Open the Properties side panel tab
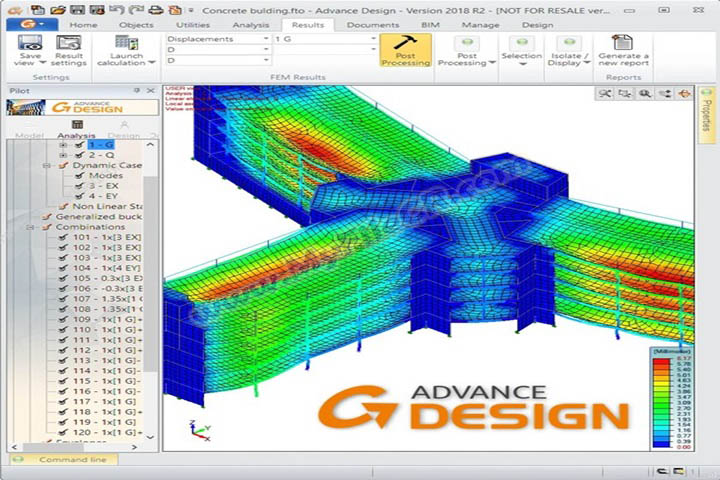Screen dimensions: 720x480 707,115
